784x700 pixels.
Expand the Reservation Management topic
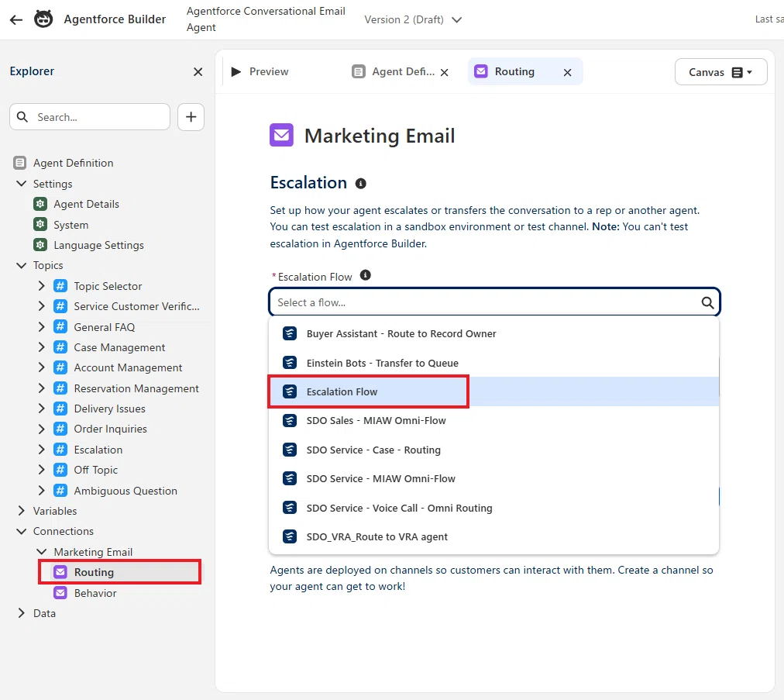pos(42,388)
